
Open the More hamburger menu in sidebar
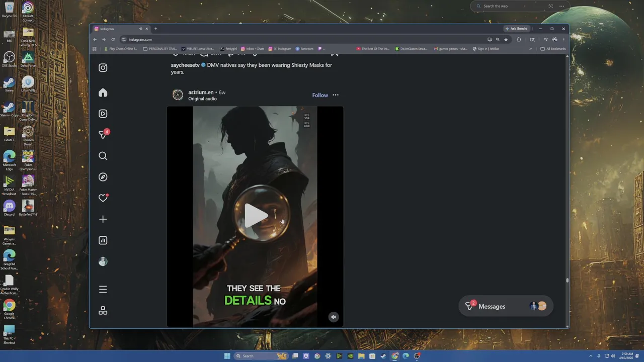point(103,289)
